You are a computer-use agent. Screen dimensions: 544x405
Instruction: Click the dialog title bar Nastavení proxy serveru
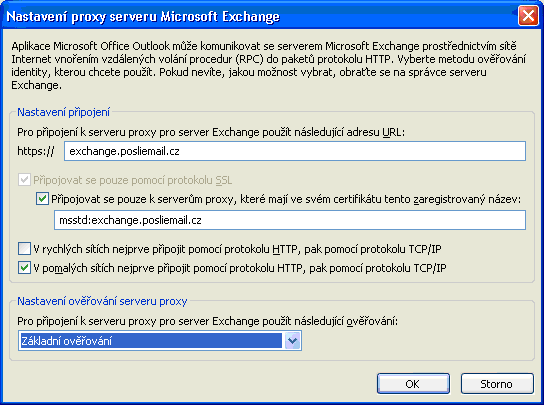143,16
